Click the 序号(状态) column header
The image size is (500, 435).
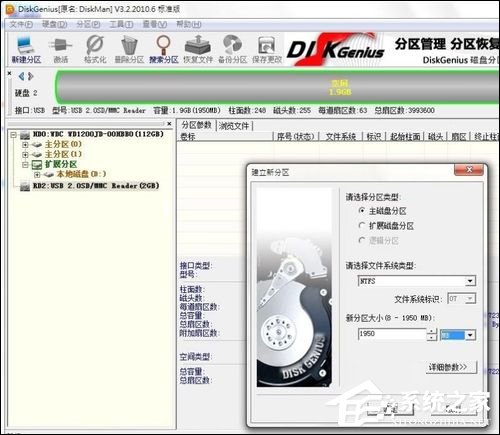(x=296, y=137)
